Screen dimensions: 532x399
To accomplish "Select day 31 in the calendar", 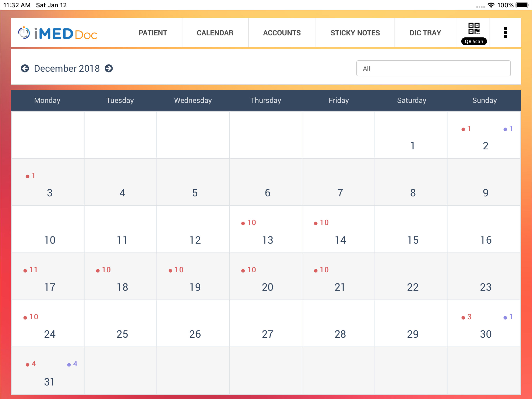I will [x=48, y=371].
